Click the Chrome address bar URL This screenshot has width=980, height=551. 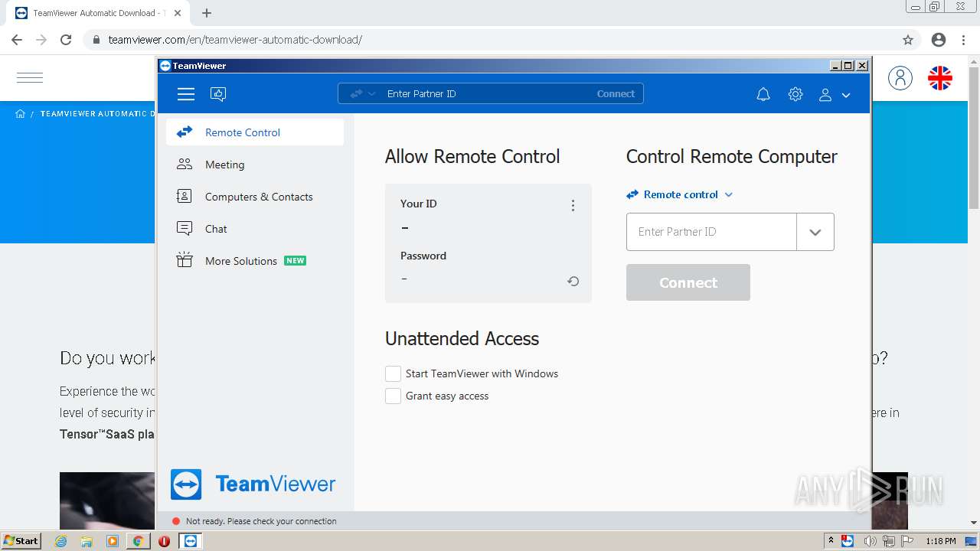(235, 40)
